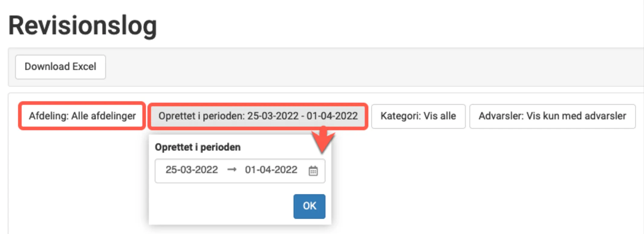The image size is (644, 234).
Task: Open the Afdeling: Alle afdelinger filter
Action: point(82,116)
